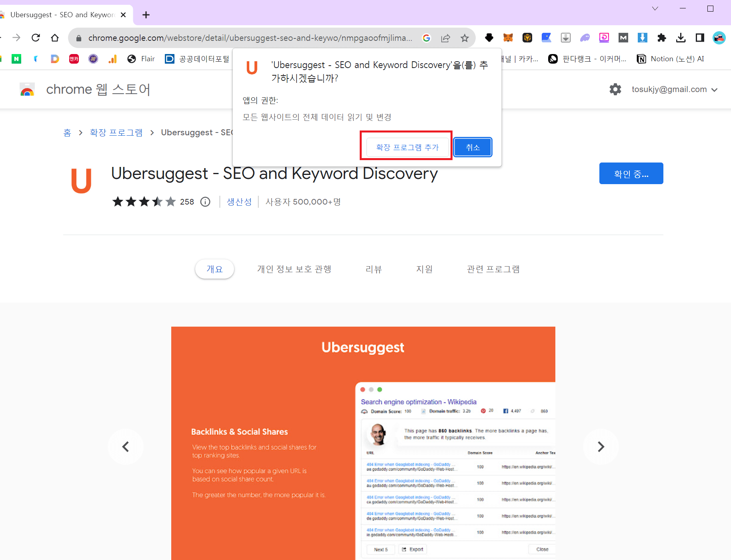
Task: Click the pink square extension icon
Action: coord(604,38)
